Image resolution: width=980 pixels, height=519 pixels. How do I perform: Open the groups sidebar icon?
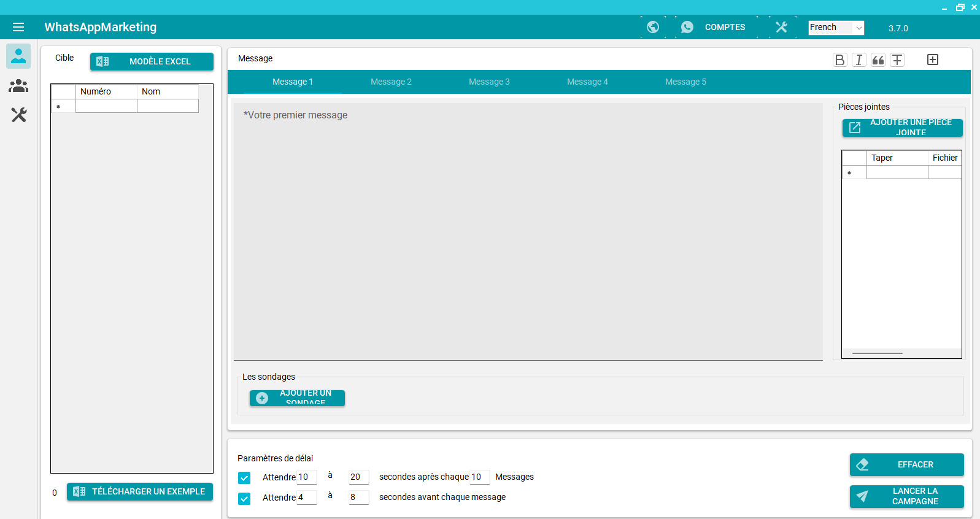(x=18, y=86)
